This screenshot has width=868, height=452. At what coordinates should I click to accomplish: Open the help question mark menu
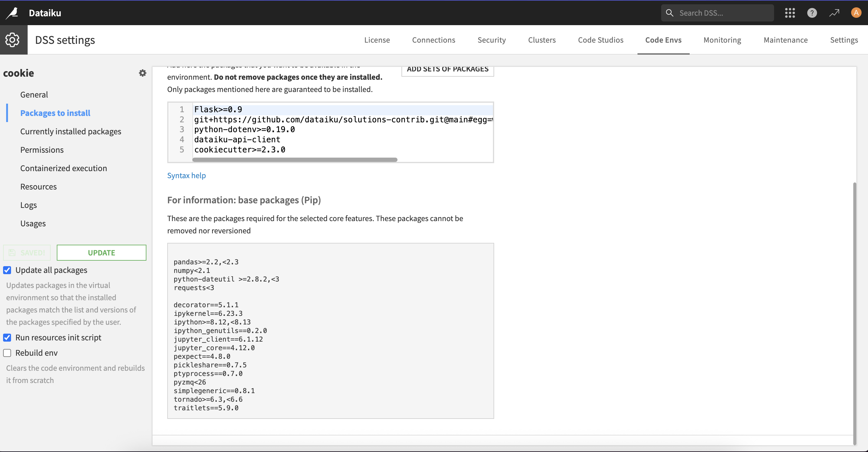pyautogui.click(x=812, y=13)
